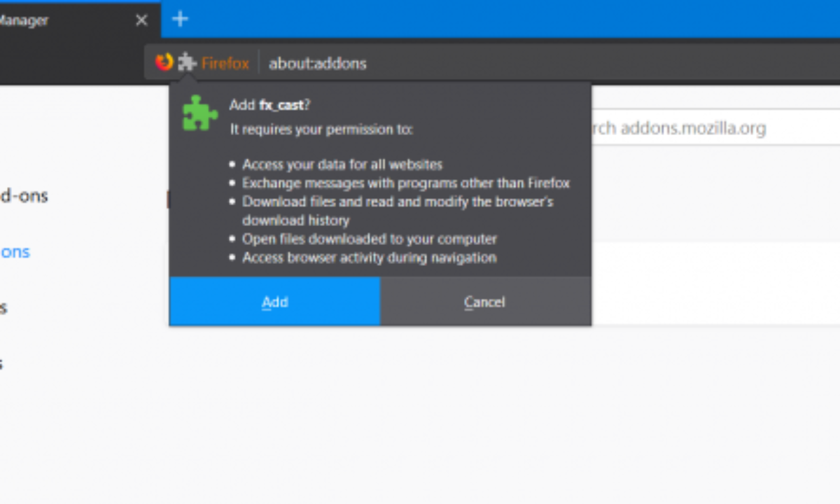
Task: Click the extension puzzle icon in address bar
Action: click(187, 63)
